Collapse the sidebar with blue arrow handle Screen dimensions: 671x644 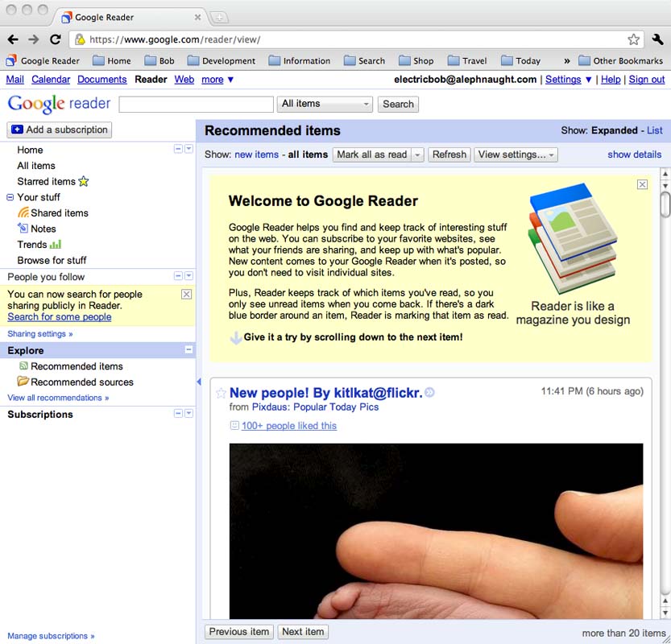[x=198, y=382]
